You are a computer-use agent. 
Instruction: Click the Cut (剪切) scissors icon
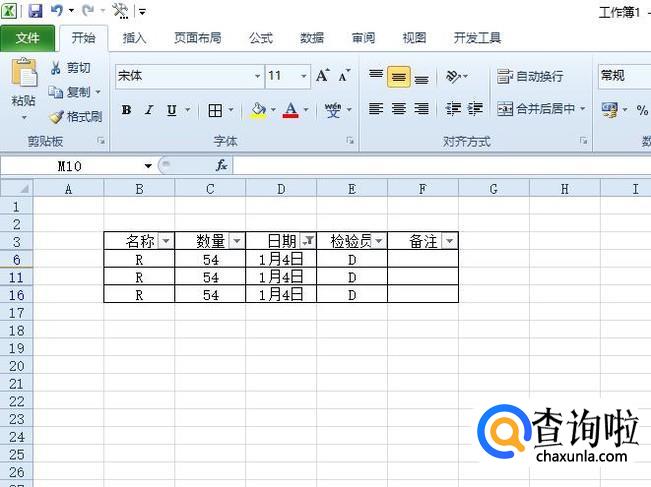coord(55,68)
